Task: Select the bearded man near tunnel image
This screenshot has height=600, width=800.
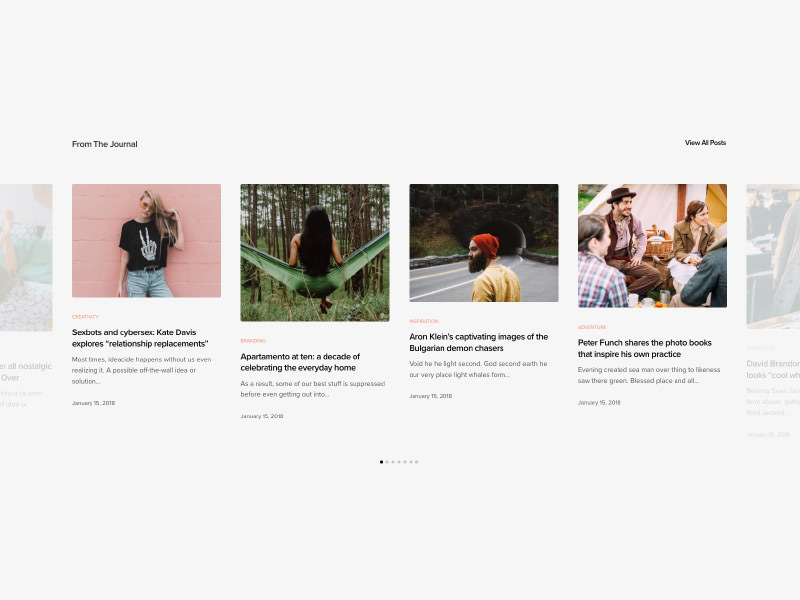Action: click(484, 243)
